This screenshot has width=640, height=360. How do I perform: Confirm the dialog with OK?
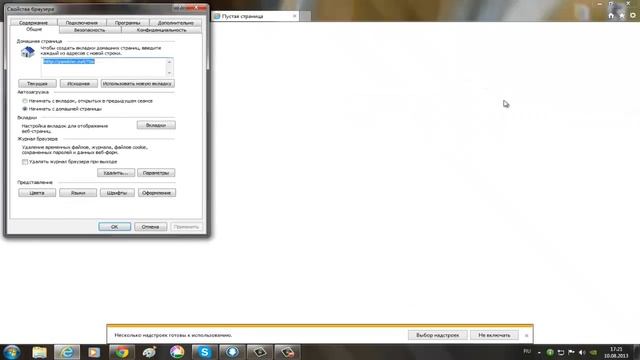(x=114, y=227)
